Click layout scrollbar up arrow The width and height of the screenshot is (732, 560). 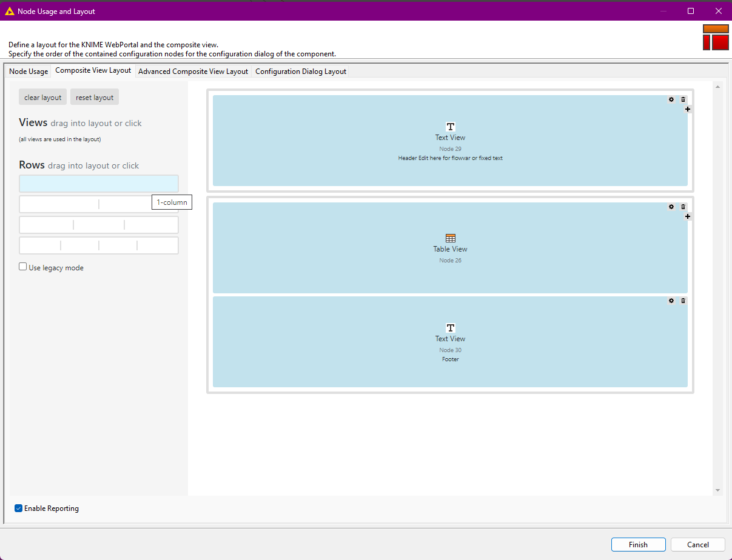(717, 87)
